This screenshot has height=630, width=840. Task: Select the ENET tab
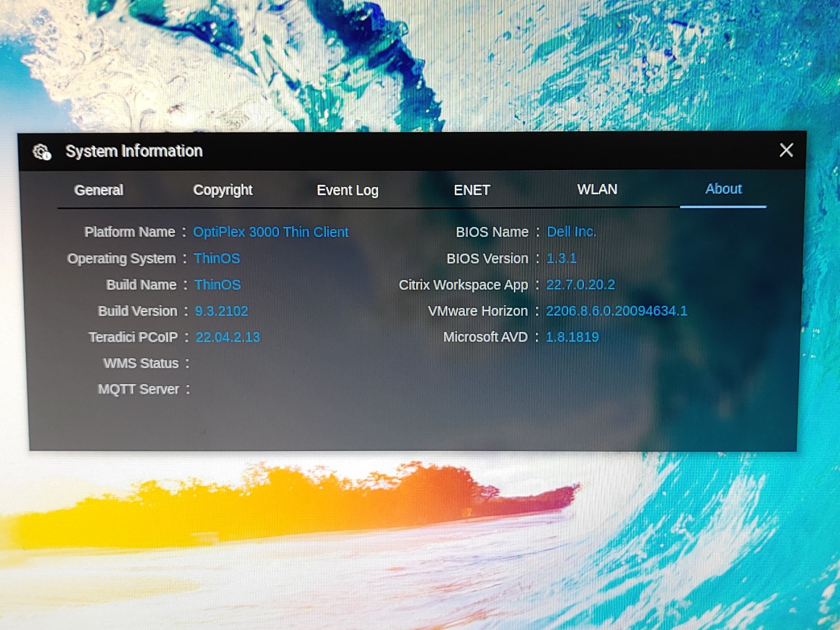click(x=472, y=190)
